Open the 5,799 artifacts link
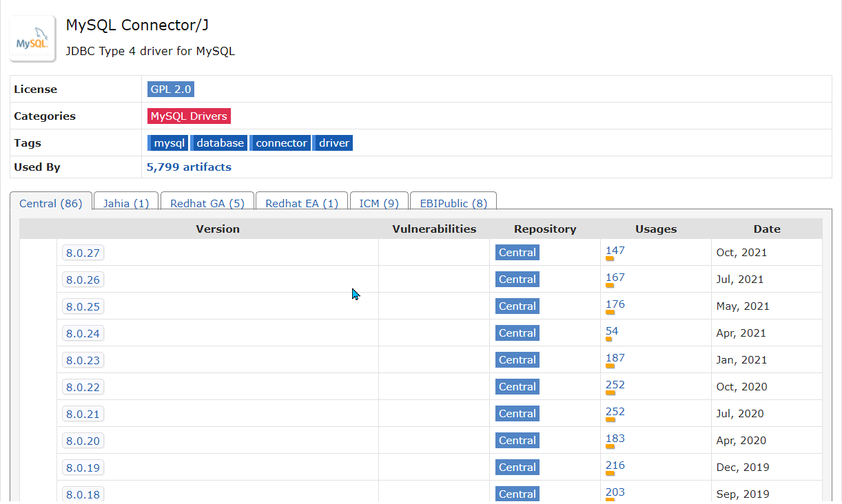This screenshot has width=842, height=504. click(189, 167)
